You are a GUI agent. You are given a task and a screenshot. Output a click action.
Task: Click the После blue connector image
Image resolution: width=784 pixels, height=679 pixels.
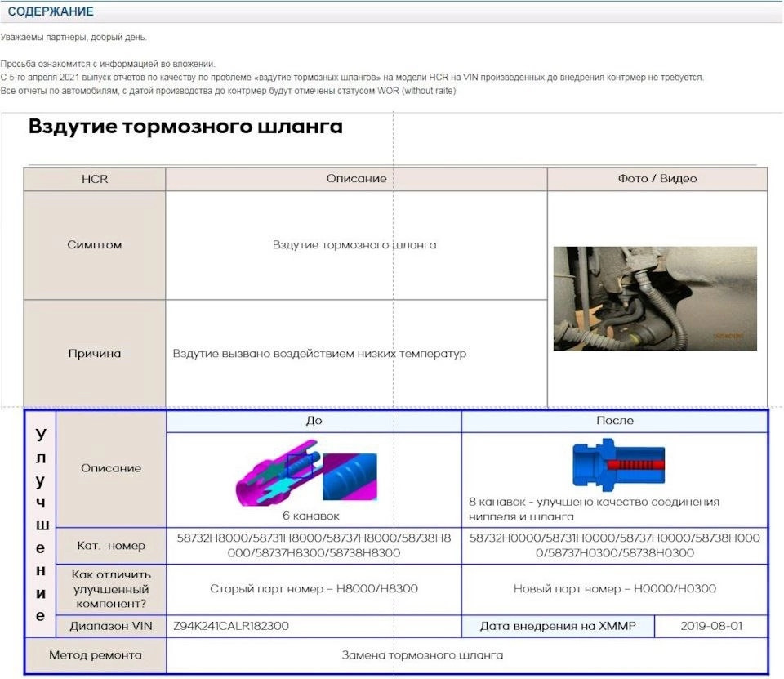(621, 462)
